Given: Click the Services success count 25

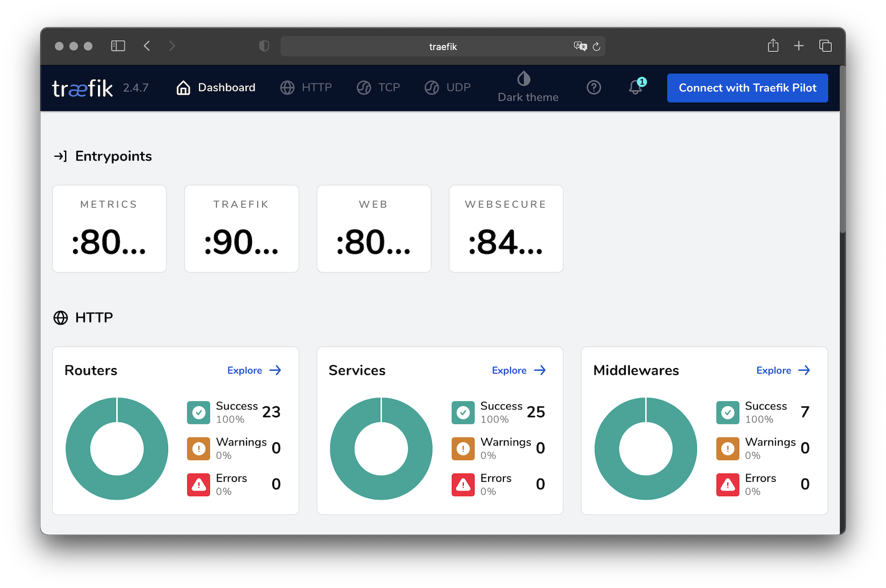Looking at the screenshot, I should click(536, 412).
